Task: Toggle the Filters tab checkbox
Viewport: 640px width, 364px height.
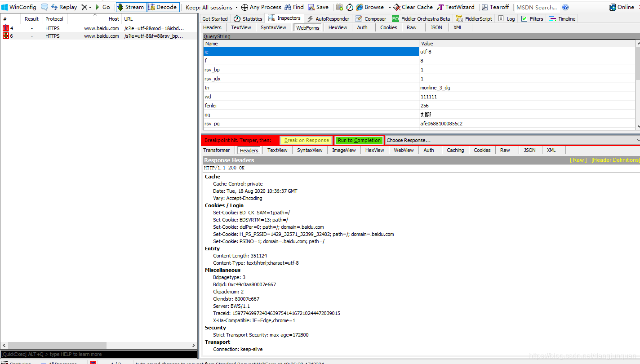Action: pos(524,19)
